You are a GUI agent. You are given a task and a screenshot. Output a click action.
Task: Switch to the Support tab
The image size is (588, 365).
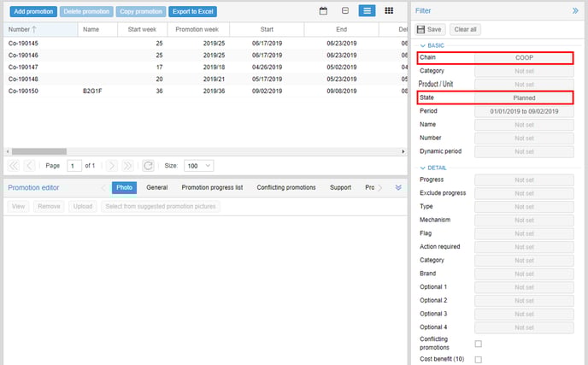(x=340, y=187)
